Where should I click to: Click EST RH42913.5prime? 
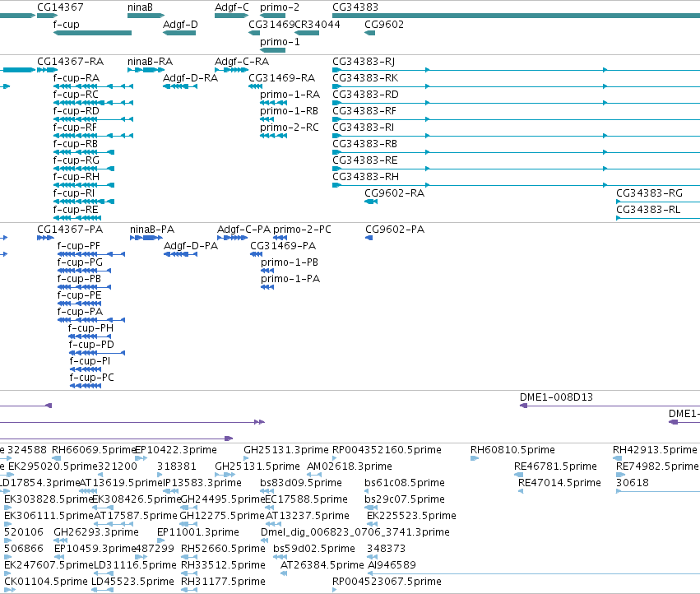click(655, 450)
